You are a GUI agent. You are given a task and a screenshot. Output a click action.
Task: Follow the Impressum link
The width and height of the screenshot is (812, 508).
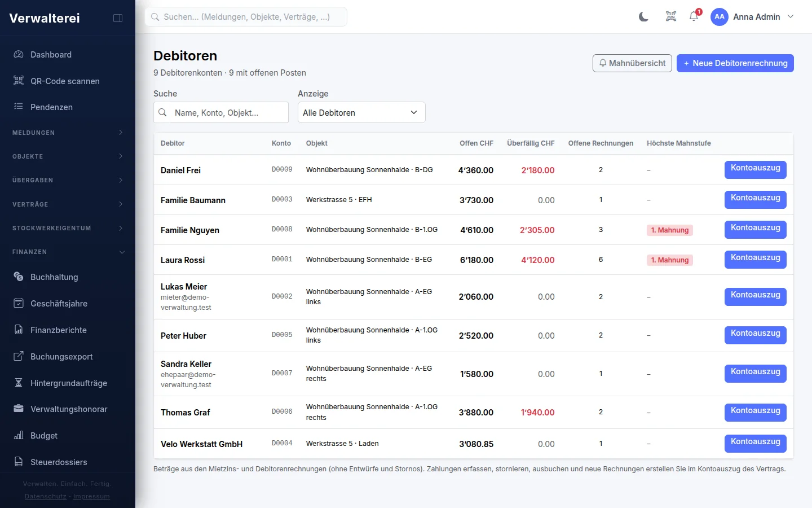pyautogui.click(x=91, y=497)
